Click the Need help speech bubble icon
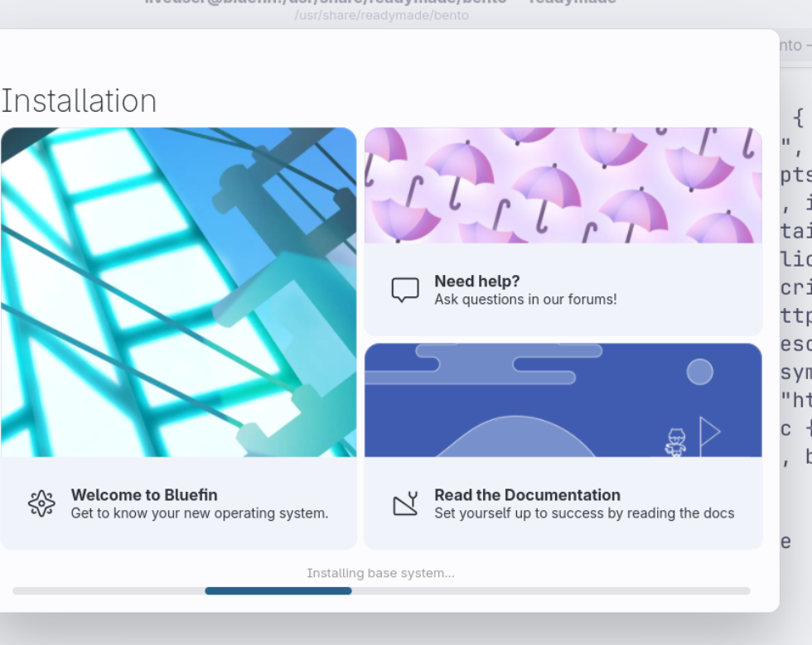The width and height of the screenshot is (812, 645). 405,291
